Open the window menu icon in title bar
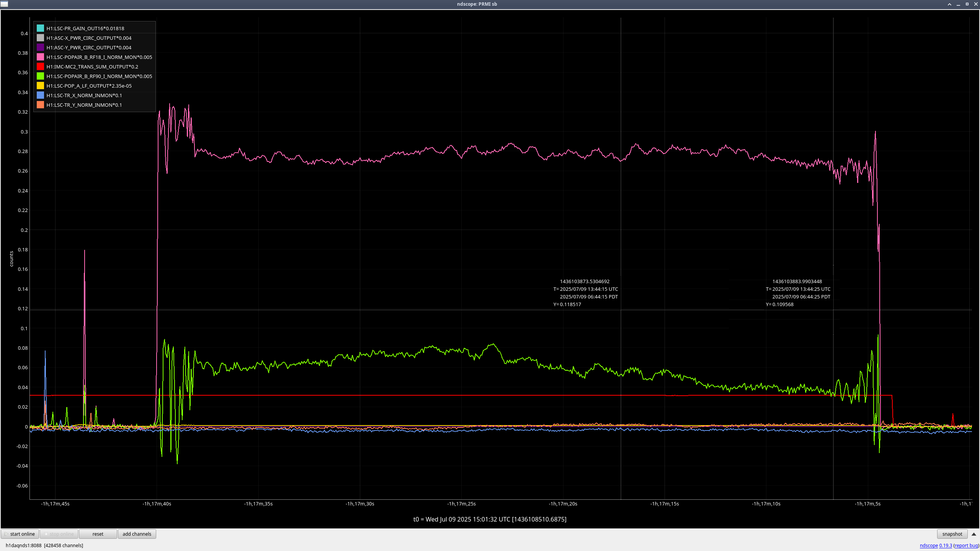The width and height of the screenshot is (980, 551). pos(4,4)
